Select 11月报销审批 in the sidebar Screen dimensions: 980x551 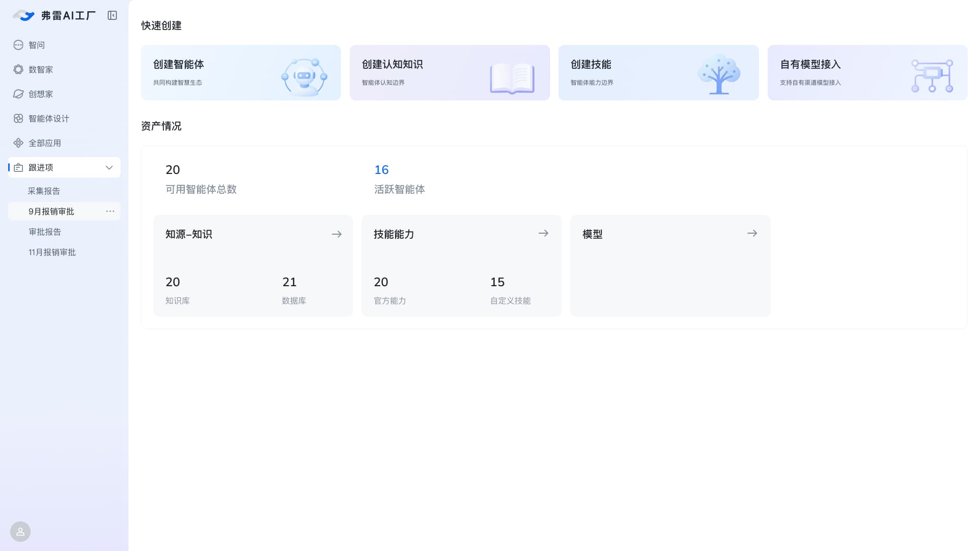52,252
